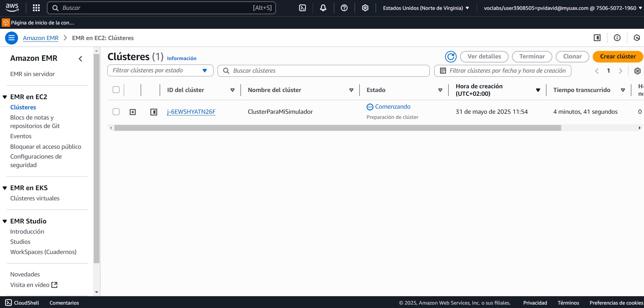
Task: Go to previous page of clusters
Action: click(x=596, y=71)
